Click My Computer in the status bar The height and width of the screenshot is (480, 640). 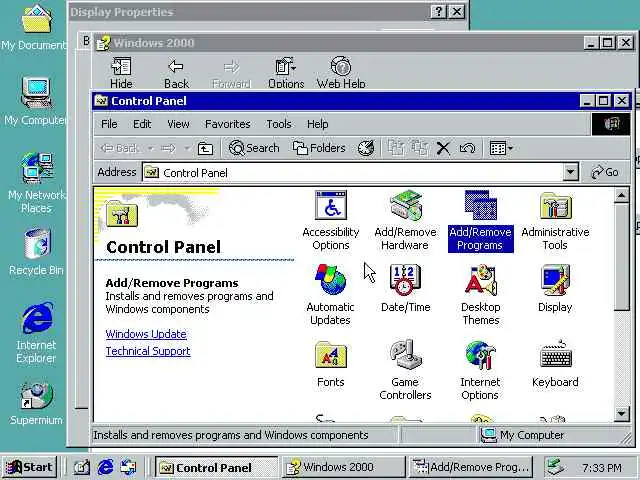click(523, 435)
